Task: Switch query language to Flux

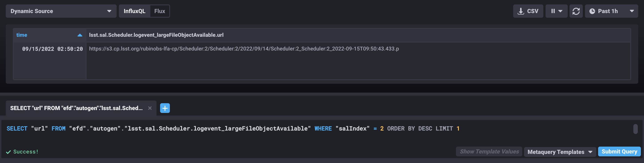Action: pos(160,11)
